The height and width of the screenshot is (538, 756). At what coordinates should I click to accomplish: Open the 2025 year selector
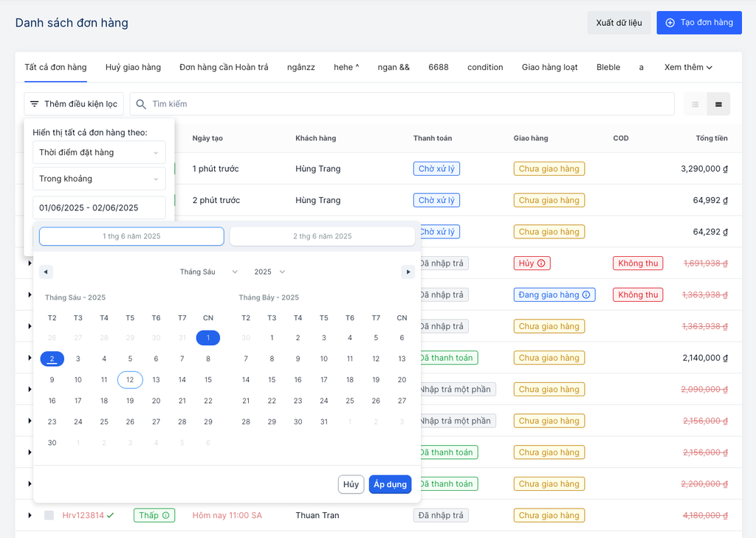269,272
